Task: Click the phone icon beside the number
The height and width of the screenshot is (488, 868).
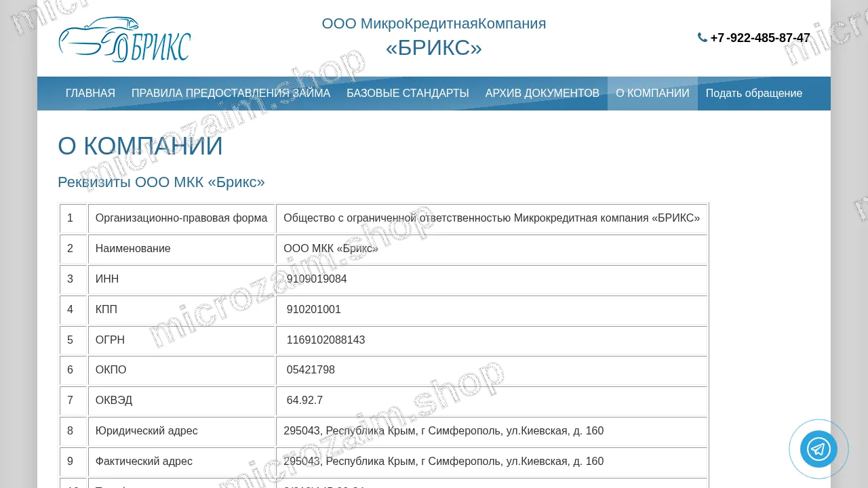Action: point(703,37)
